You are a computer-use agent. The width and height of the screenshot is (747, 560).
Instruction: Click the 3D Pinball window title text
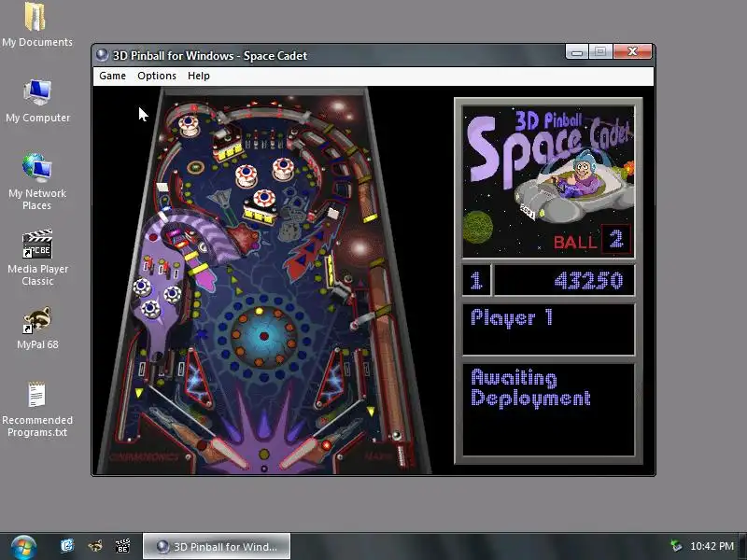tap(209, 56)
